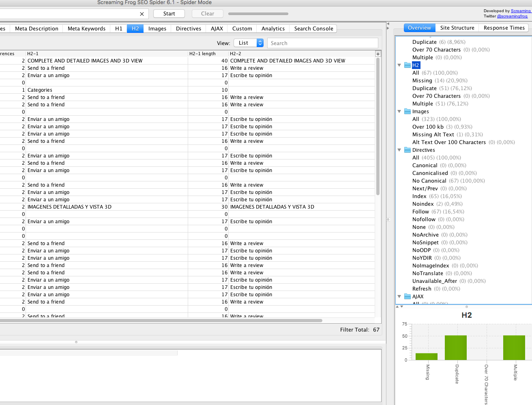Screen dimensions: 532x405
Task: Switch to the Response Times tab
Action: pos(504,28)
